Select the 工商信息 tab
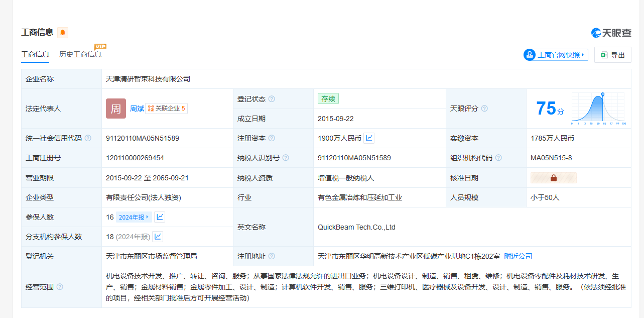 (35, 54)
